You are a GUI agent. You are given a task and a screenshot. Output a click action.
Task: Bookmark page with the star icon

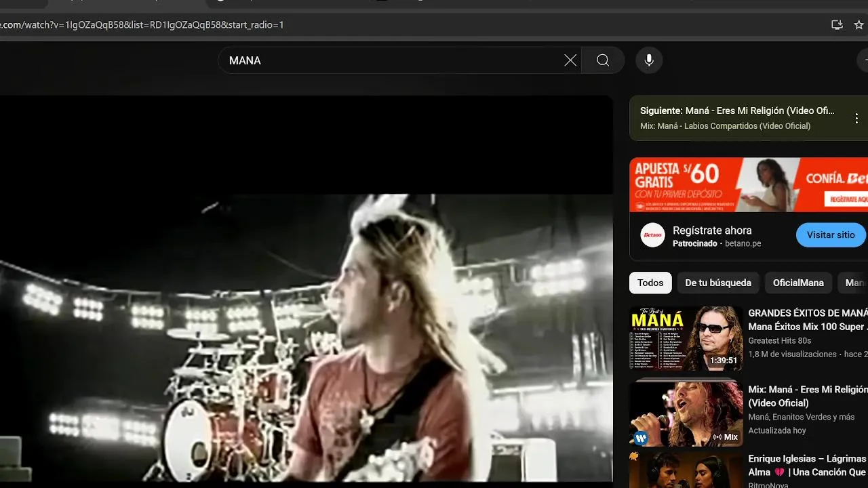[x=860, y=25]
